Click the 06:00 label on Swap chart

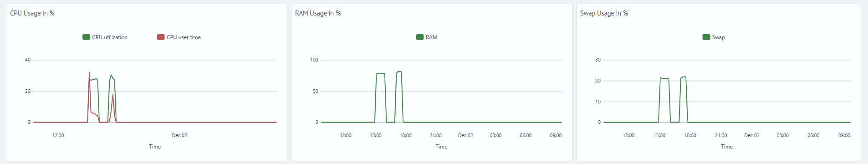point(813,135)
